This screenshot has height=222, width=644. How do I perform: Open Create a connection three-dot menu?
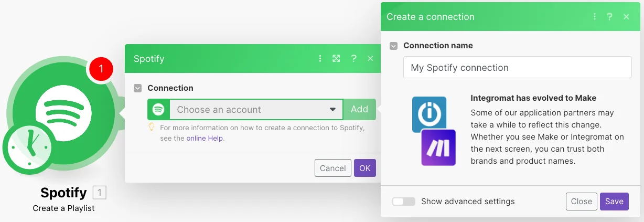tap(595, 17)
